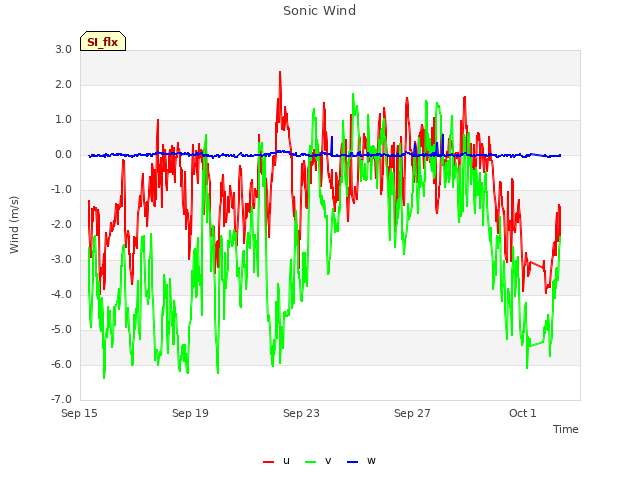Click the 2.0 y-axis value

(64, 85)
